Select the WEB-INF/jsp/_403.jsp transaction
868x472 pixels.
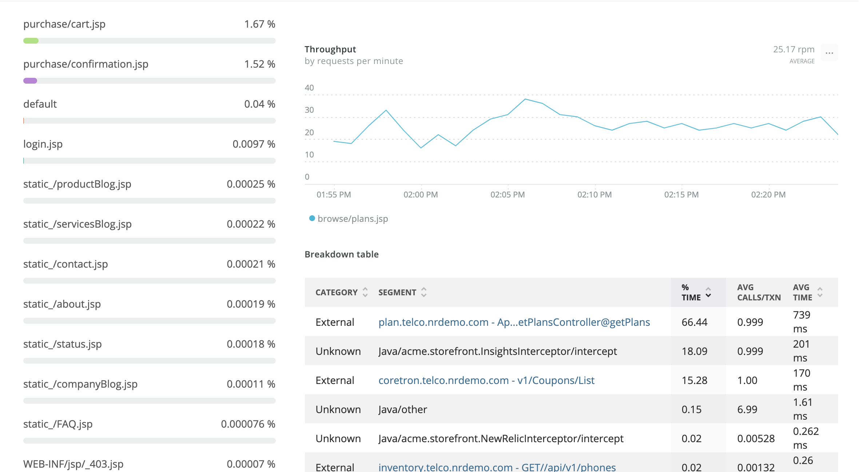click(x=73, y=464)
